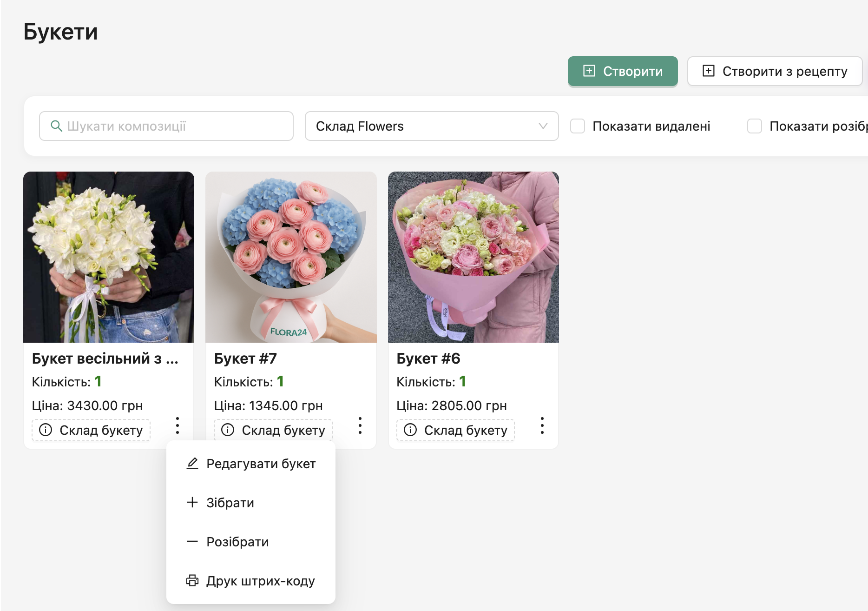Expand warehouse selector via chevron arrow
The height and width of the screenshot is (611, 868).
pyautogui.click(x=543, y=126)
